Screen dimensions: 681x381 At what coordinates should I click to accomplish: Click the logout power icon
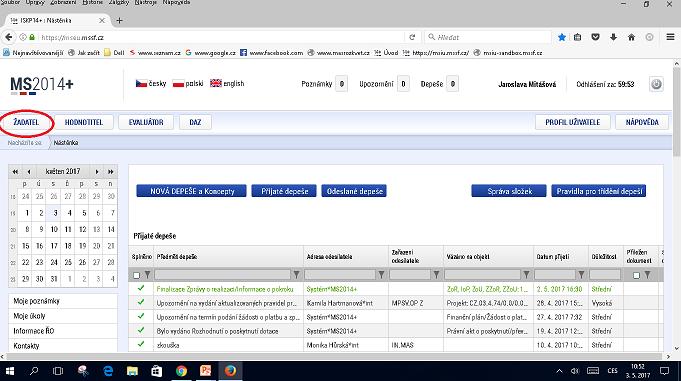coord(656,84)
